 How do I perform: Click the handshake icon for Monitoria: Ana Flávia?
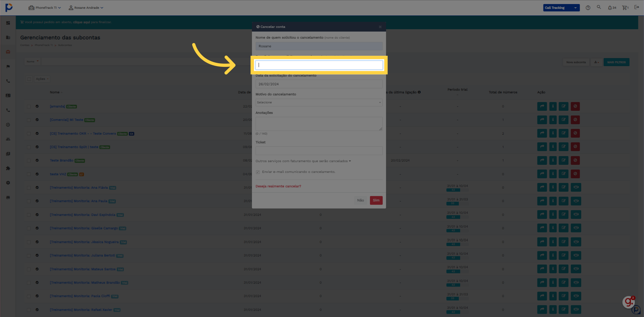tap(576, 187)
